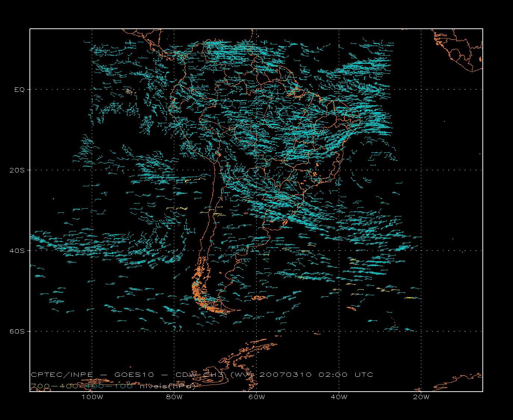Click the niveis(hPa) legend text
Viewport: 513px width, 420px height.
[x=168, y=386]
